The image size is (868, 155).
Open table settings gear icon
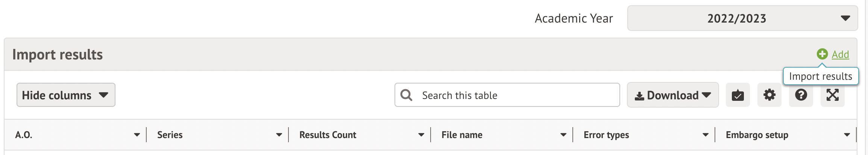[x=769, y=95]
